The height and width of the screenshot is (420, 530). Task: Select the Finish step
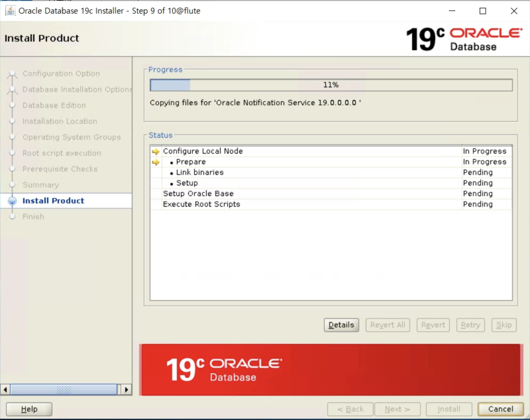(33, 217)
